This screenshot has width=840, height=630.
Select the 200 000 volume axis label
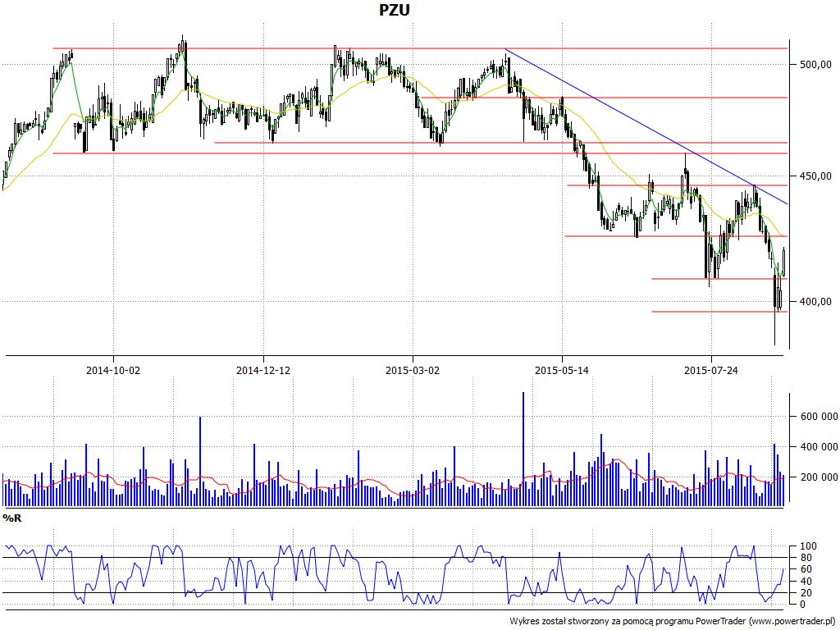[819, 477]
